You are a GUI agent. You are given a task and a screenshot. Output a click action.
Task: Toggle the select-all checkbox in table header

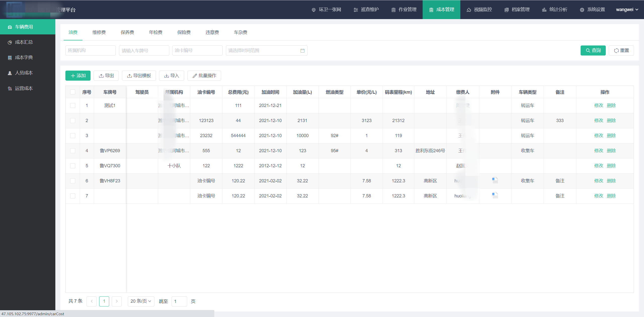click(x=73, y=92)
